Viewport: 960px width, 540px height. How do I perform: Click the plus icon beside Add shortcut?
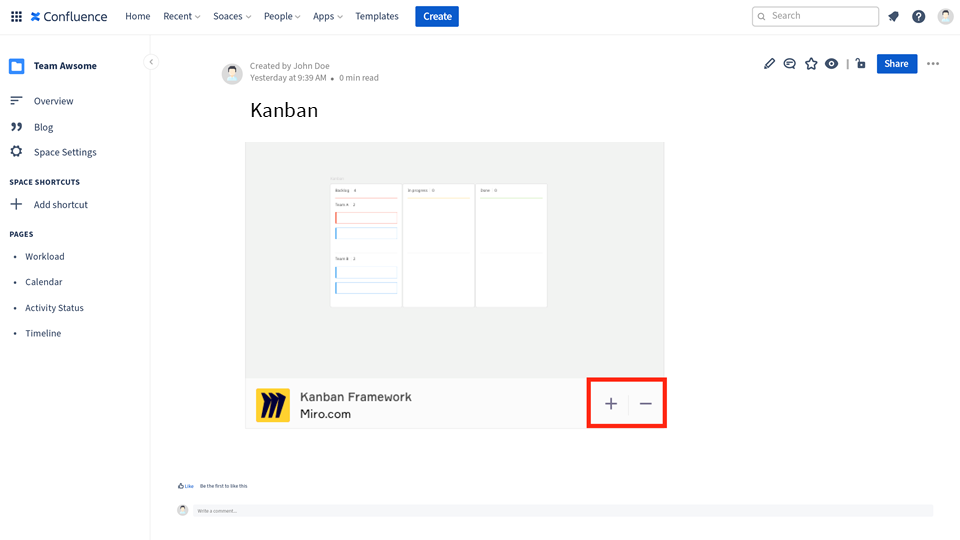pyautogui.click(x=17, y=204)
